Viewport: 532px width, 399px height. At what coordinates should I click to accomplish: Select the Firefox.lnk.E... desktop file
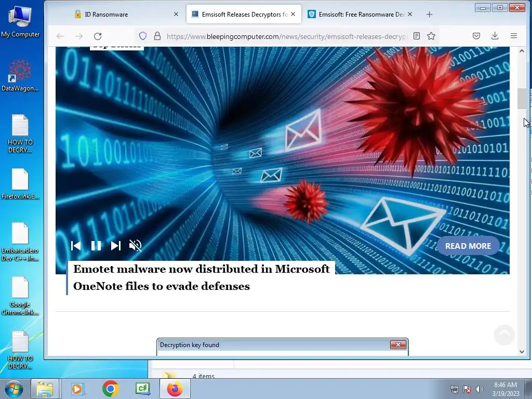tap(20, 184)
